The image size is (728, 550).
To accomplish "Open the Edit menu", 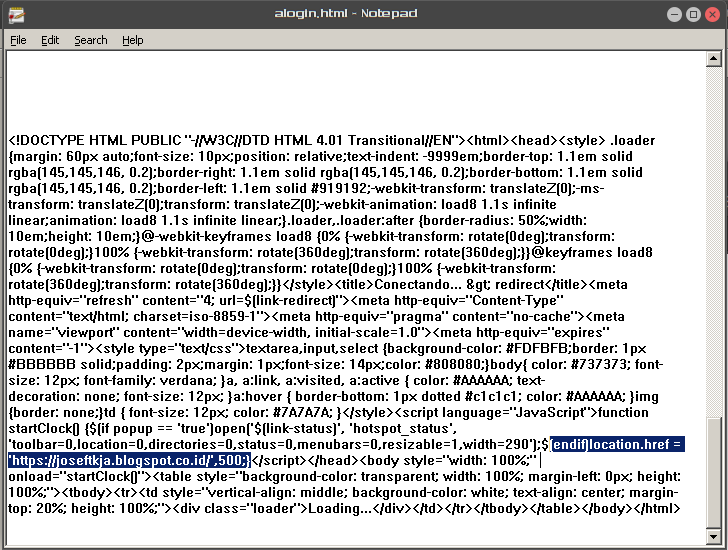I will (50, 40).
